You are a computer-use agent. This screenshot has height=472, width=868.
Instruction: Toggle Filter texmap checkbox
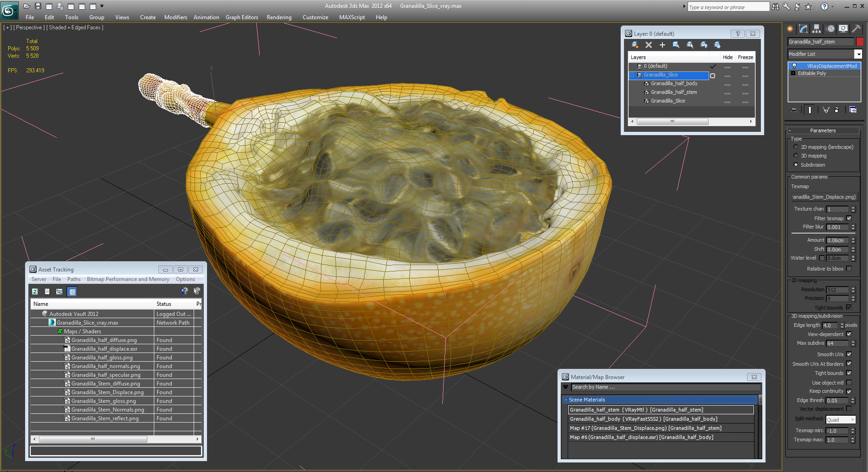pyautogui.click(x=849, y=218)
